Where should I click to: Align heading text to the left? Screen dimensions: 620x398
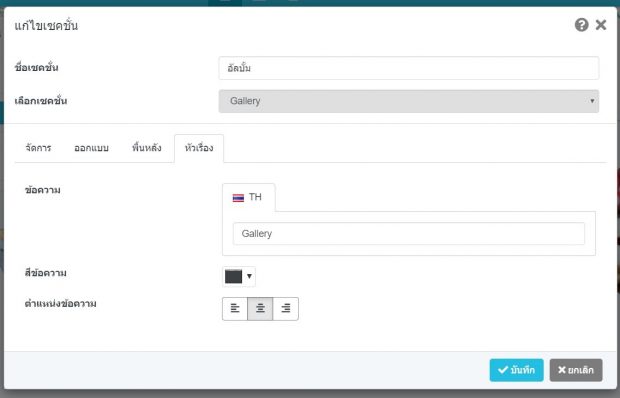[235, 309]
